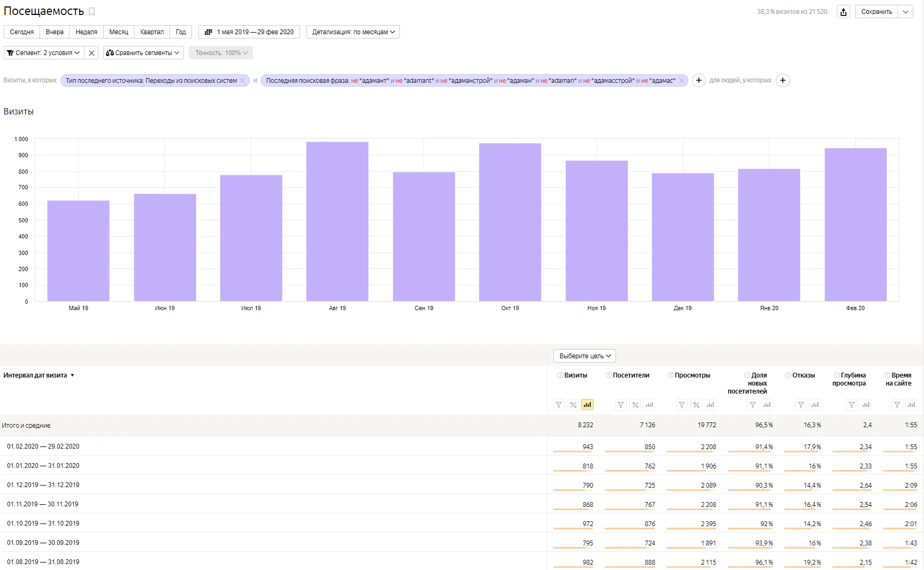Open the Выберите цель dropdown
Image resolution: width=924 pixels, height=570 pixels.
[x=584, y=356]
